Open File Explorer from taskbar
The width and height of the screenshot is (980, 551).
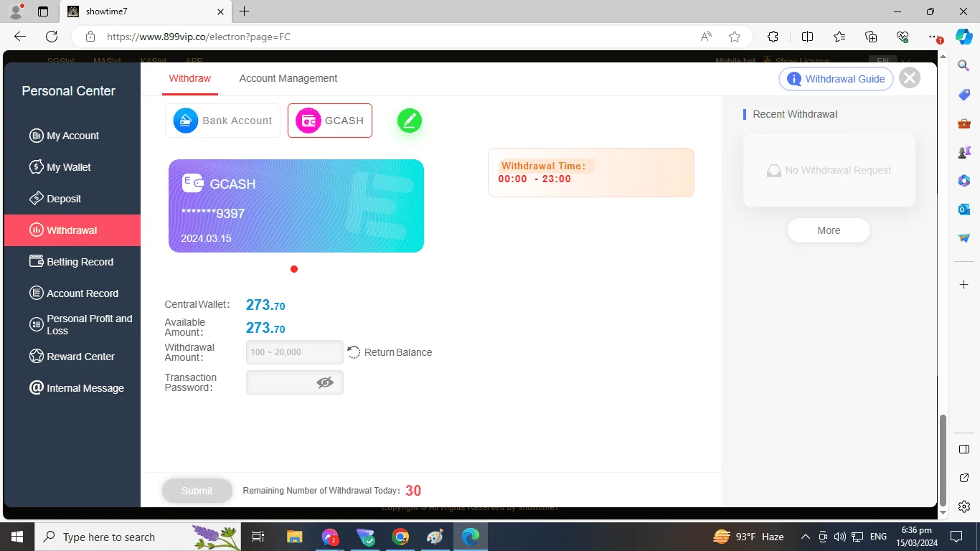(x=295, y=537)
